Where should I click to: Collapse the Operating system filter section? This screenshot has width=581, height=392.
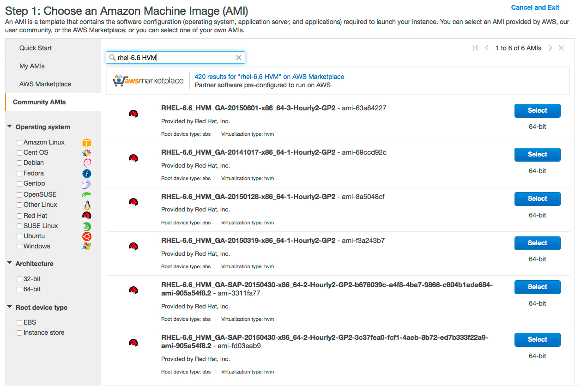point(10,127)
